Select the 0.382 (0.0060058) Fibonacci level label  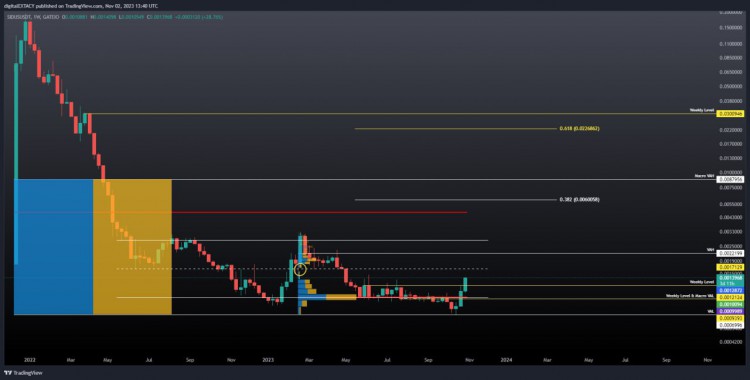(579, 200)
